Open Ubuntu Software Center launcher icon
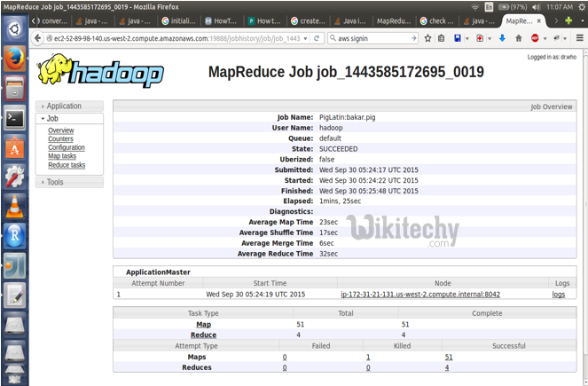 [x=14, y=147]
